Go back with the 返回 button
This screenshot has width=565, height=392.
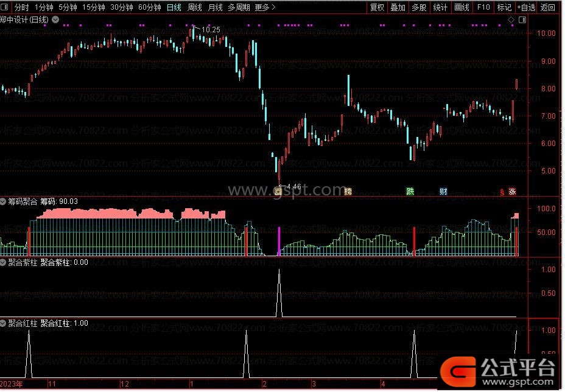pos(547,7)
